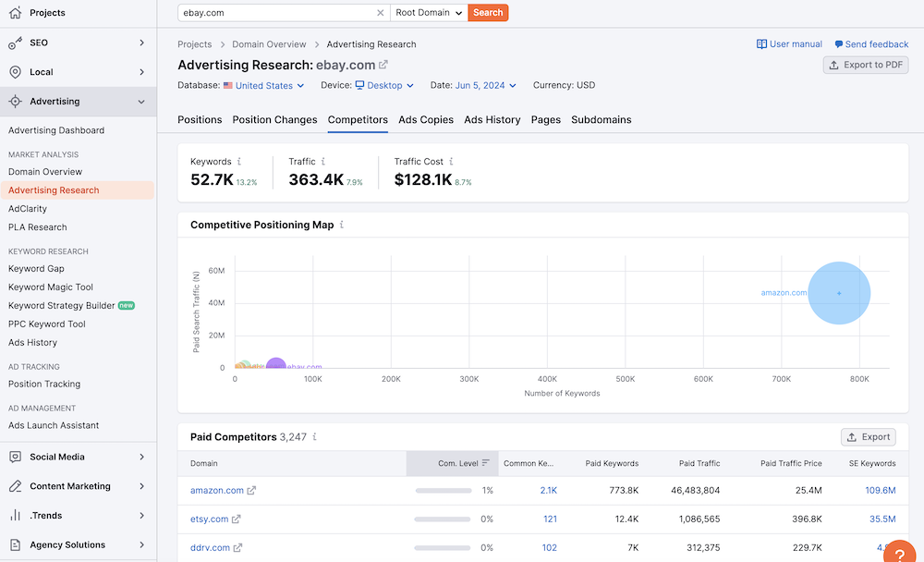
Task: Expand the Social Media sidebar section
Action: pyautogui.click(x=141, y=457)
